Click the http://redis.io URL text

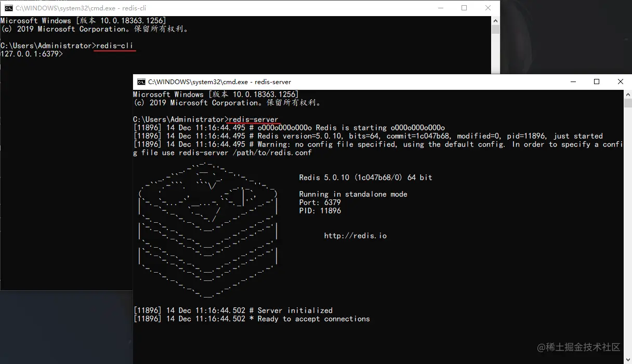(355, 236)
